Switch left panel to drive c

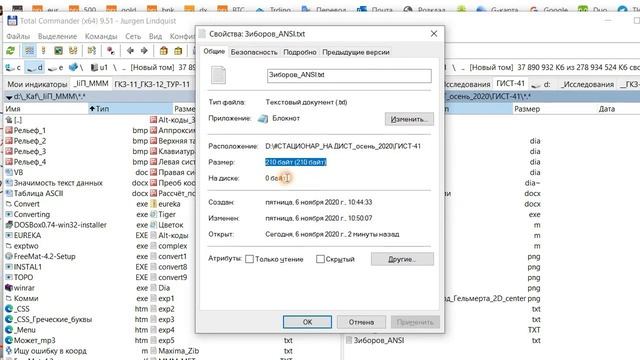(13, 67)
